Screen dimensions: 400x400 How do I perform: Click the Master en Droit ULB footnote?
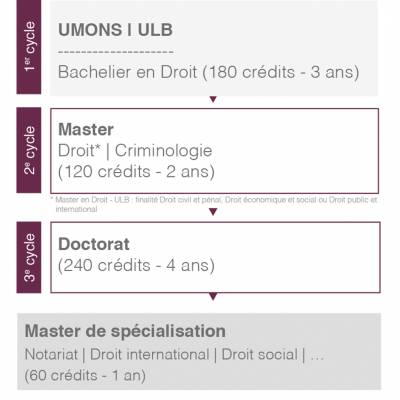pyautogui.click(x=214, y=204)
